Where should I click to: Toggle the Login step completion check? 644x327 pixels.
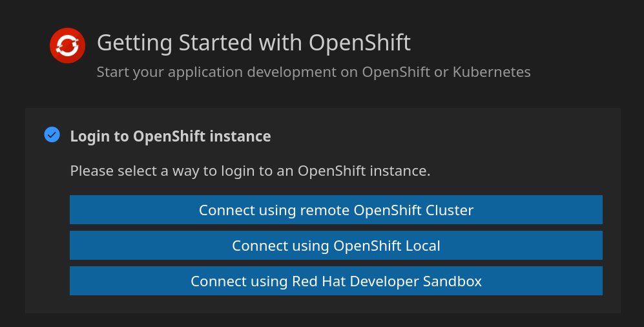tap(52, 135)
